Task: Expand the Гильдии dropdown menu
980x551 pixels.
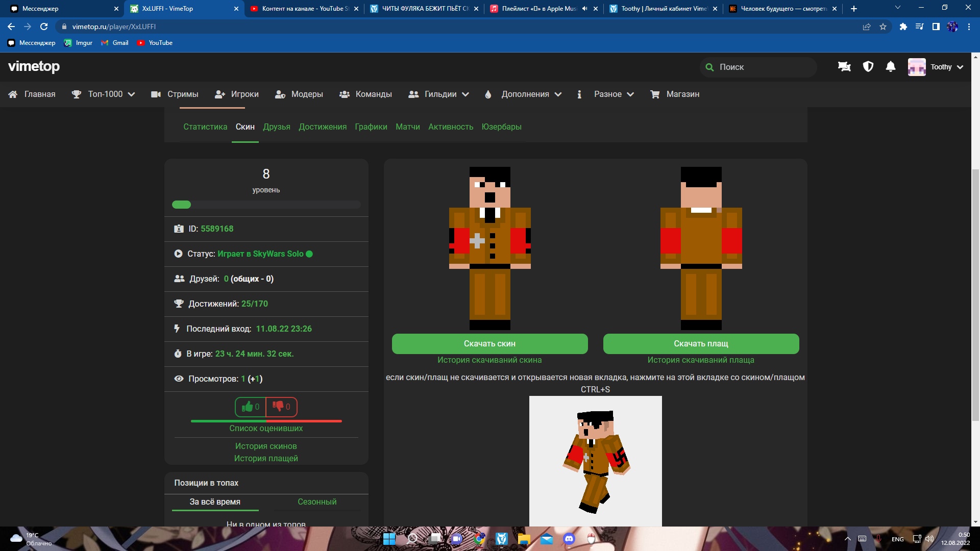Action: click(x=439, y=94)
